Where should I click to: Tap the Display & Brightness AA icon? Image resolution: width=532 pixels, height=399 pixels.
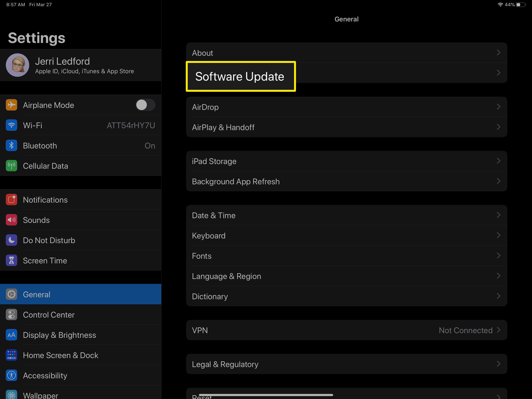pos(11,335)
